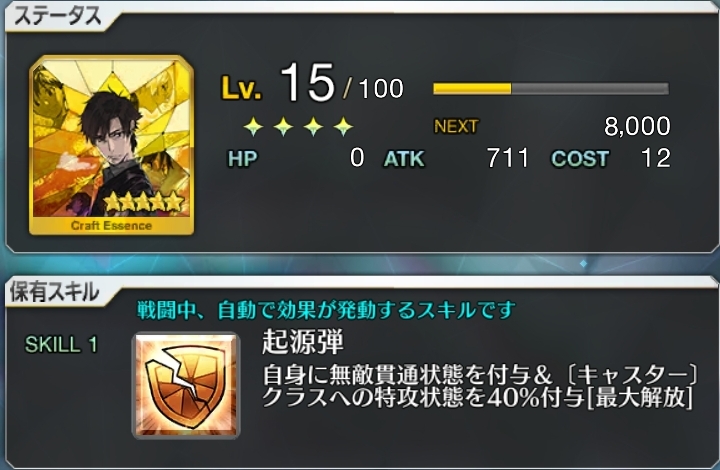This screenshot has width=720, height=470.
Task: Click the Lv. 15 level number
Action: (308, 83)
